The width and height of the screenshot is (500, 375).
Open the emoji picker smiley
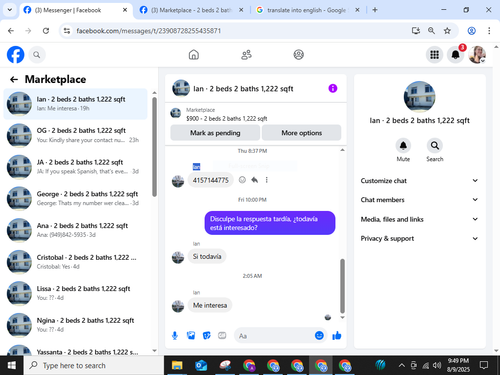point(319,335)
